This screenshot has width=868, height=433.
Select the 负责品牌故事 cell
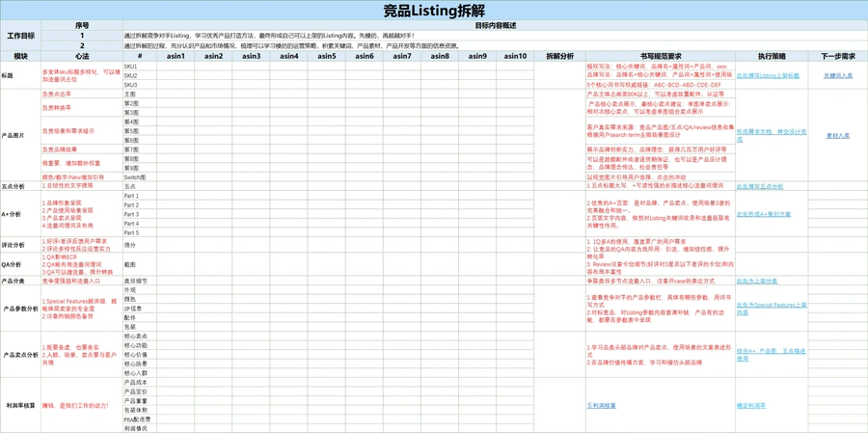82,149
